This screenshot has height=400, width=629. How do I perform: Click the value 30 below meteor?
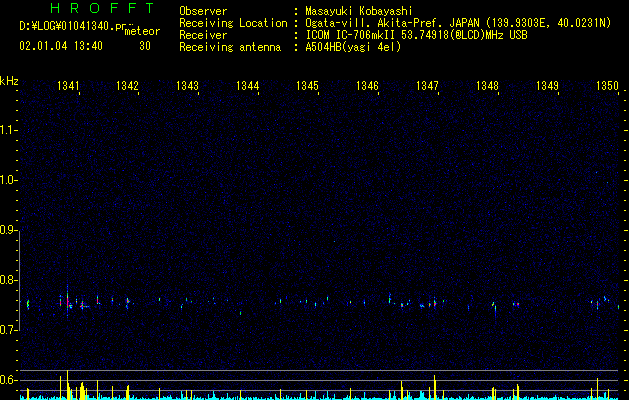click(145, 46)
